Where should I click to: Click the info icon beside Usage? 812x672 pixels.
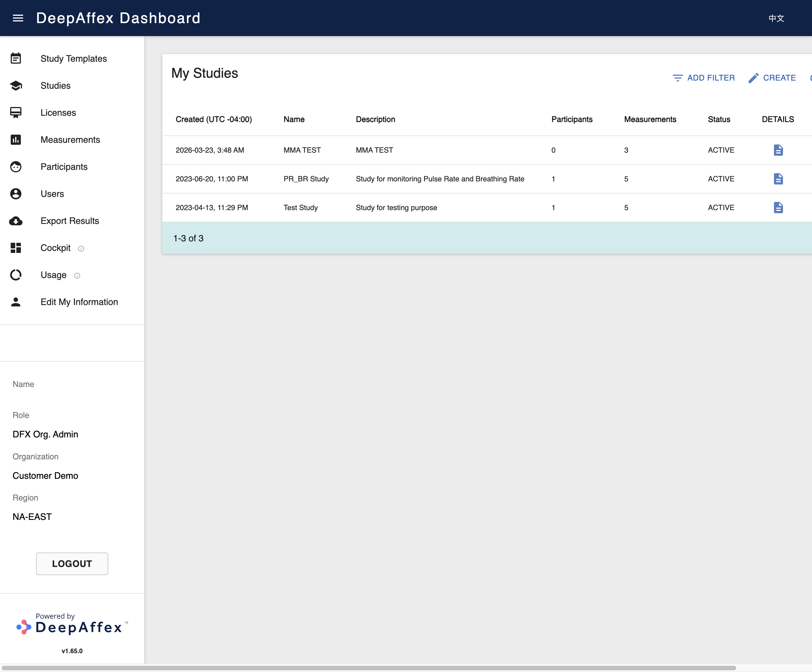click(x=77, y=275)
